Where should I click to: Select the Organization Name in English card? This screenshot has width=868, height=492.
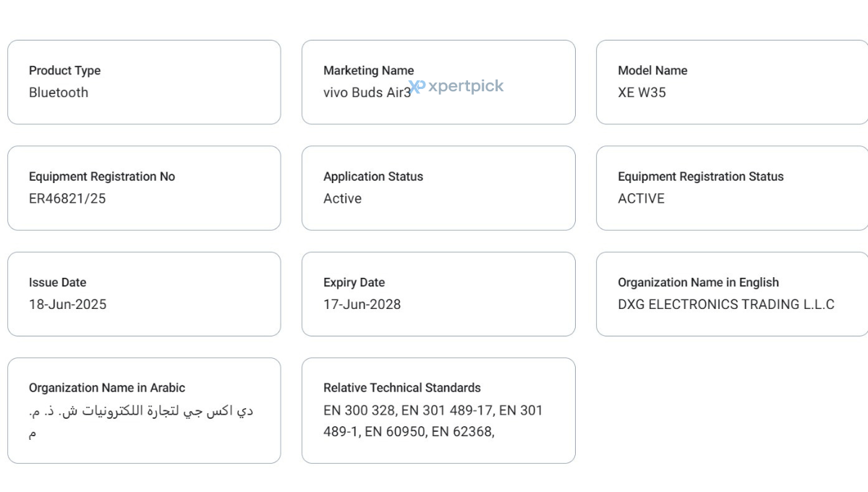[x=732, y=294]
